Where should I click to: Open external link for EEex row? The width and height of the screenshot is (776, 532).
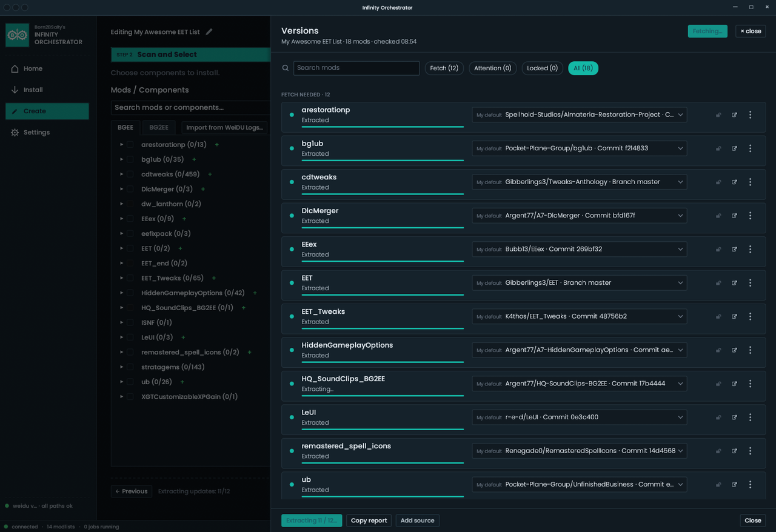[734, 250]
